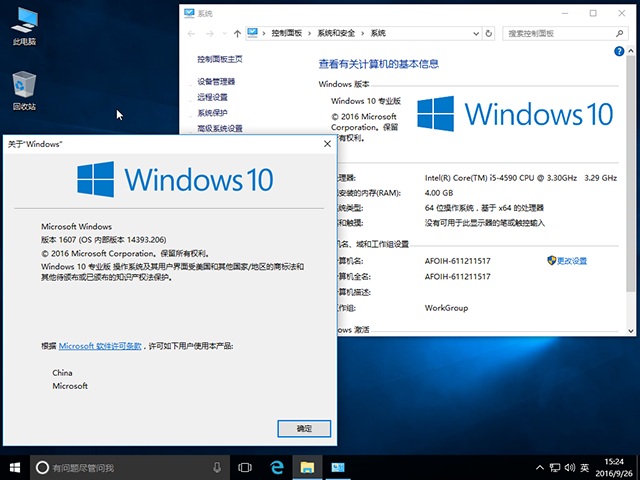Click the Cortana microphone icon
Screen dimensions: 640x480
[217, 467]
